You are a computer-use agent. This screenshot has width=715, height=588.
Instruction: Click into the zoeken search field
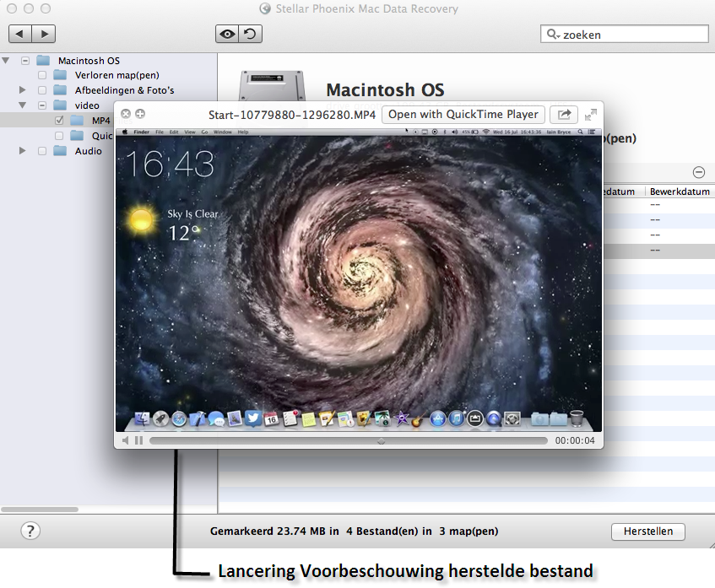click(x=624, y=35)
